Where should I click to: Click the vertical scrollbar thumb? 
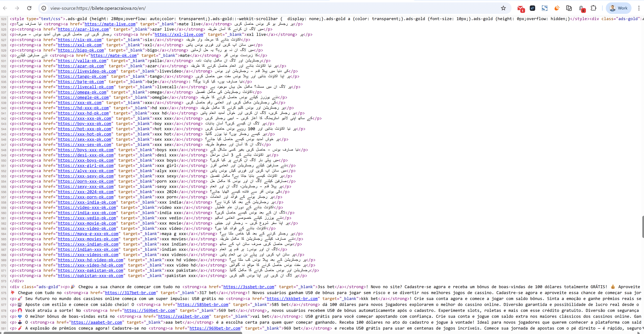point(643,227)
